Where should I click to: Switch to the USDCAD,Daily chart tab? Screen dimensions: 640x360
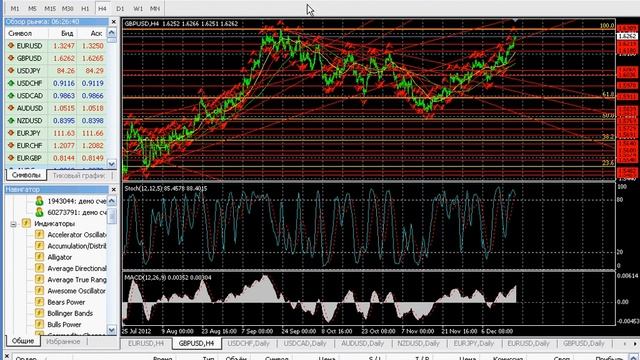click(x=305, y=343)
